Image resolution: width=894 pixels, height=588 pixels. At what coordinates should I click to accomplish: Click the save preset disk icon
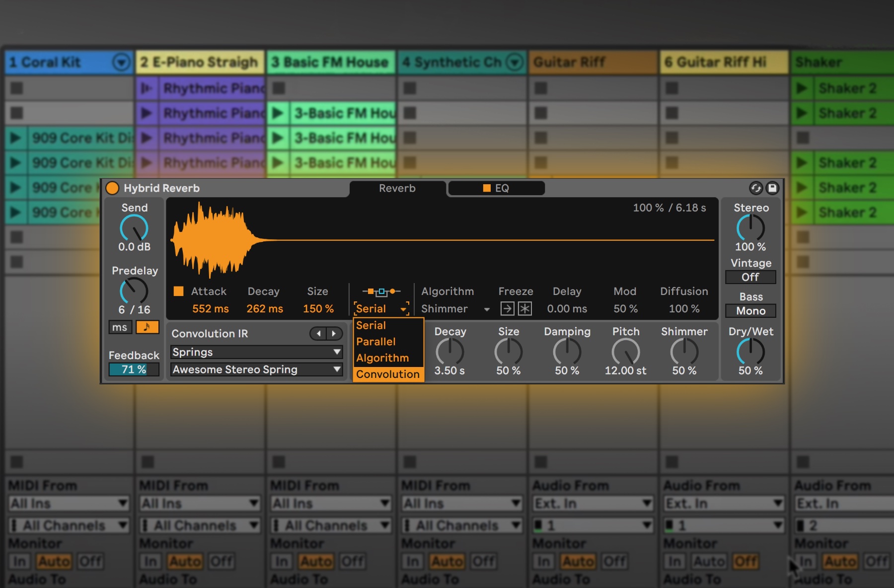[x=772, y=188]
